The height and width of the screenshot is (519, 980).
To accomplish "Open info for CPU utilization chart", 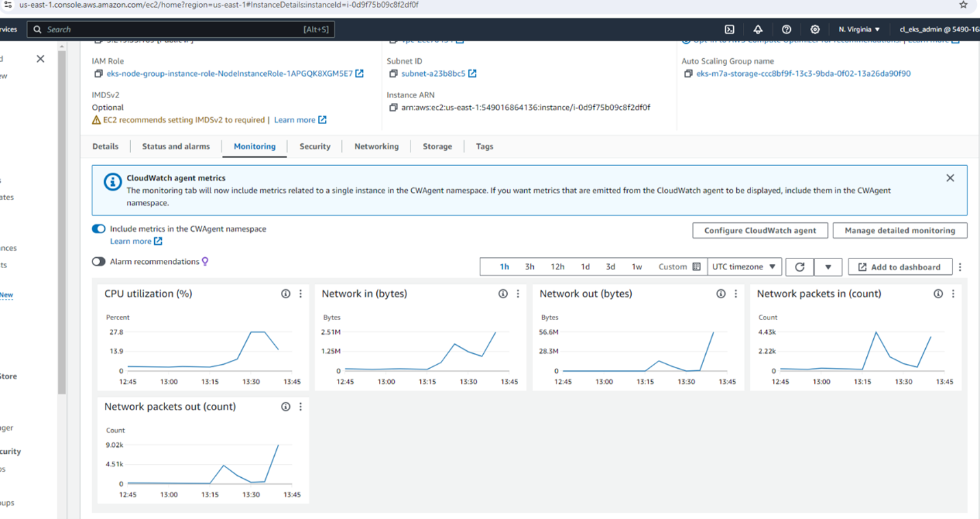I will (x=286, y=293).
